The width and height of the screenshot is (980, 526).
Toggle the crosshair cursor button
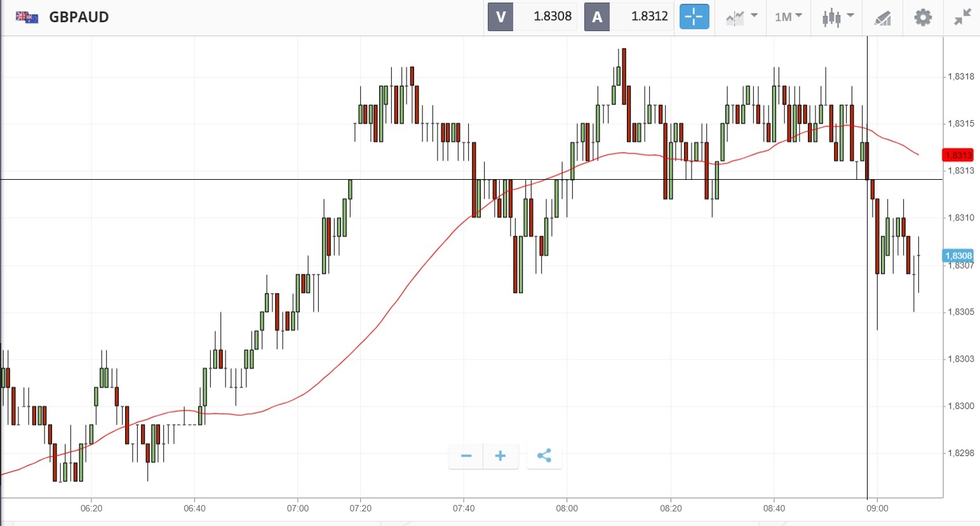[x=694, y=17]
